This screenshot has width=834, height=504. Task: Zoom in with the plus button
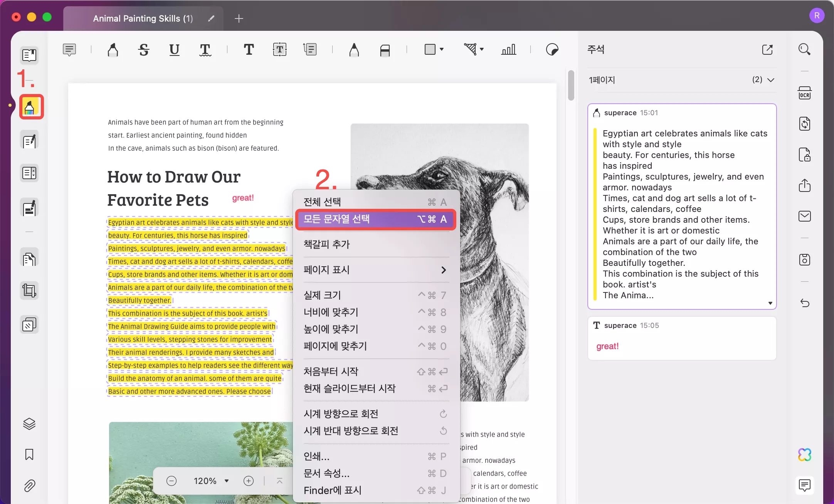249,481
